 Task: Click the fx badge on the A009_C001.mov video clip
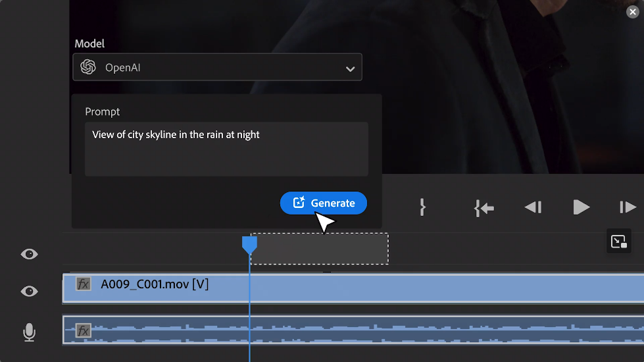pyautogui.click(x=84, y=284)
